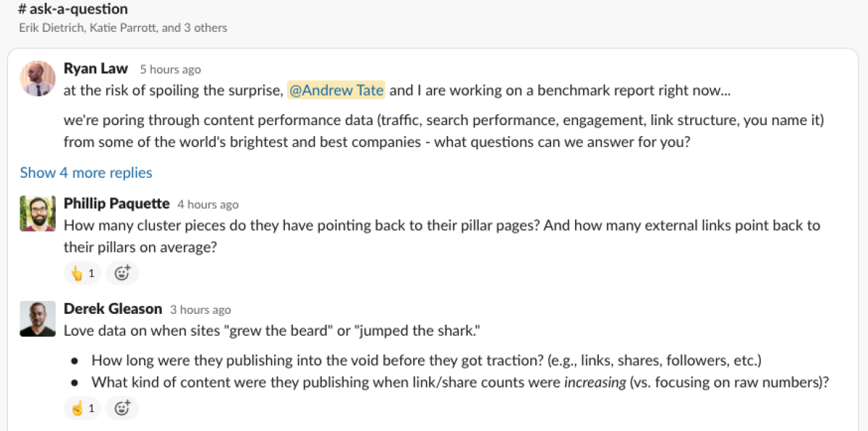The width and height of the screenshot is (868, 431).
Task: Click Phillip's cluster pieces question text
Action: pos(441,226)
